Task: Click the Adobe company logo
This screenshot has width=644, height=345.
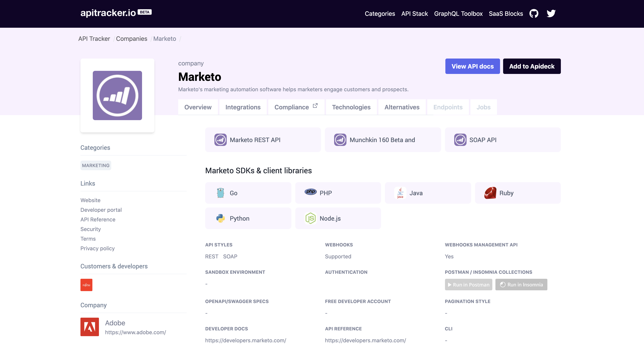Action: [89, 327]
